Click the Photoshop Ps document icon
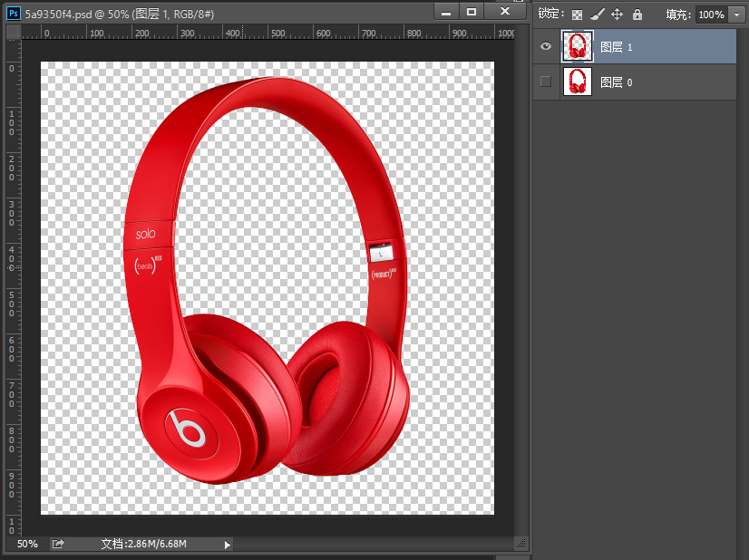 (x=14, y=14)
